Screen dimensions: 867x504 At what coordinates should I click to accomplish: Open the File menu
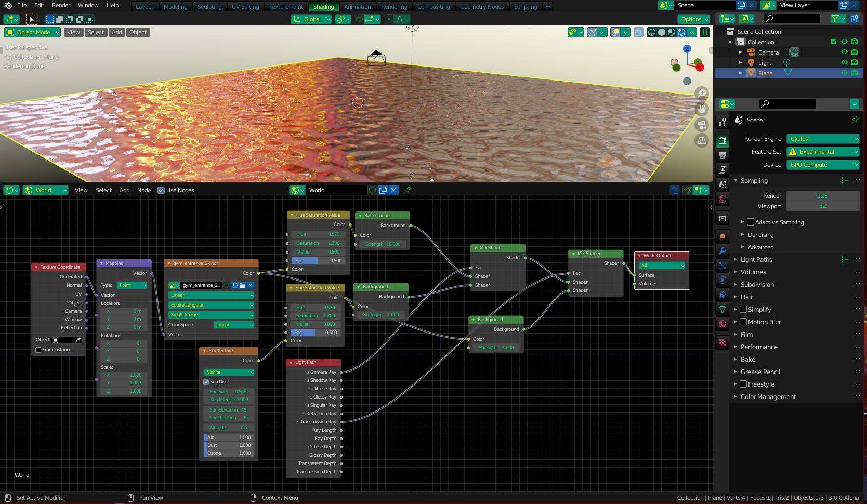point(22,5)
